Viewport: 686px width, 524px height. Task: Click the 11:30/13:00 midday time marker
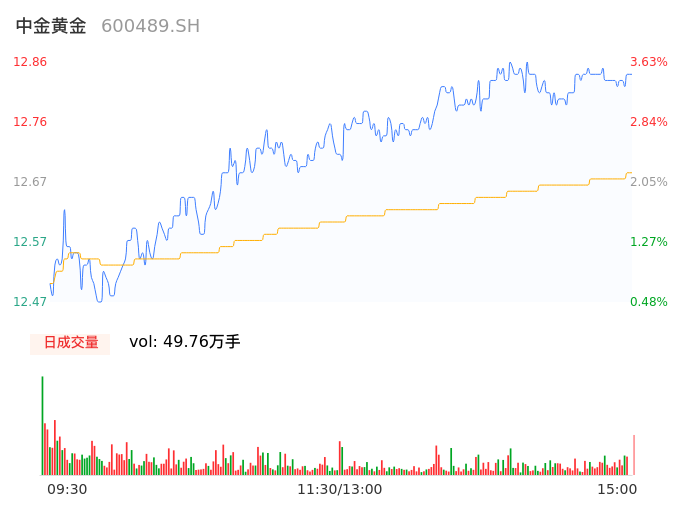339,489
